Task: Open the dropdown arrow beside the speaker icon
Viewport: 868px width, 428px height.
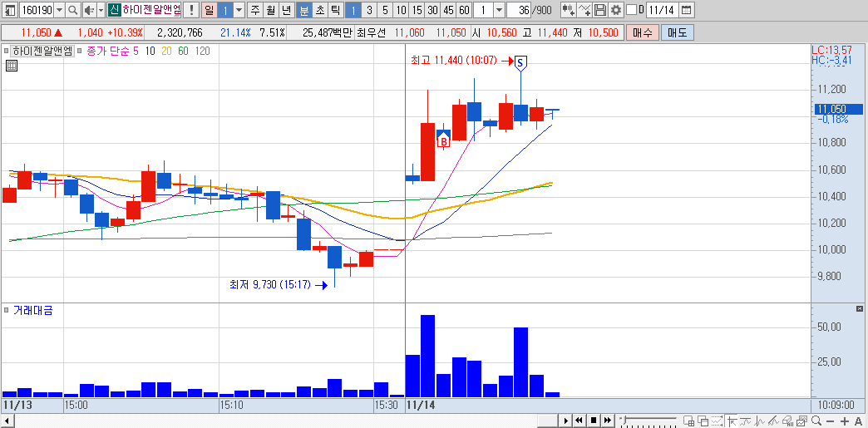Action: tap(101, 9)
